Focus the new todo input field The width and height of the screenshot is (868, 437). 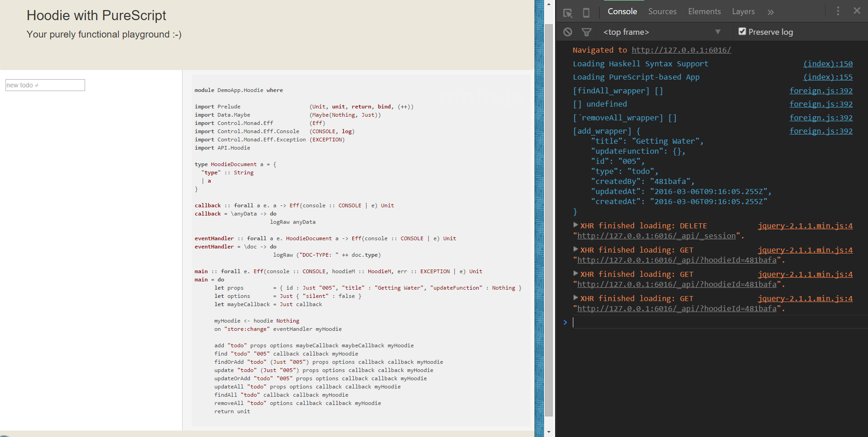45,85
